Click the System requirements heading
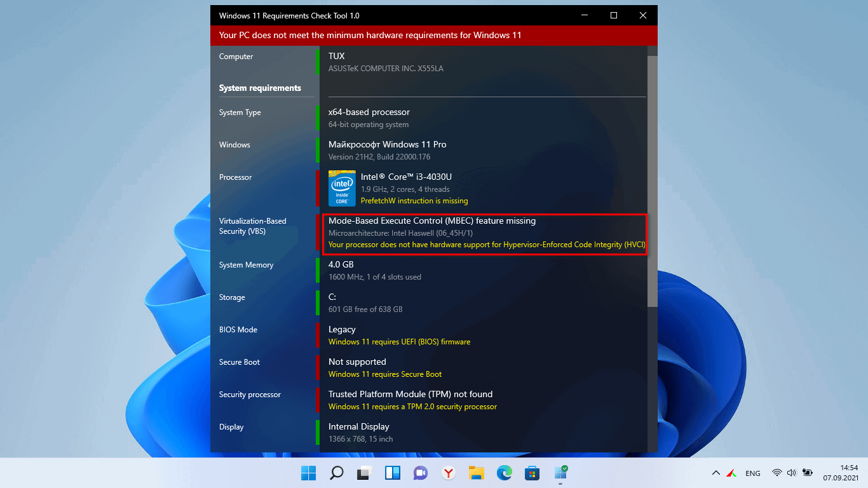Screen dimensions: 868x488 click(x=260, y=88)
